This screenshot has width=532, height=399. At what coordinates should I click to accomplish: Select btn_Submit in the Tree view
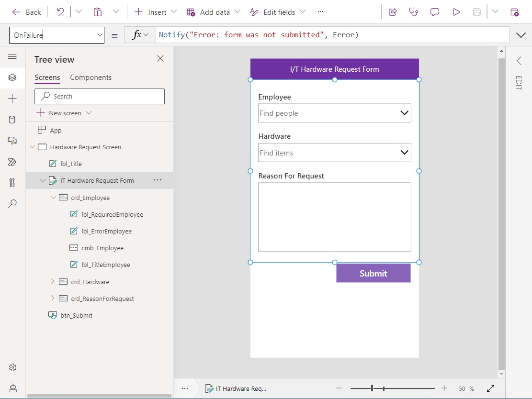coord(76,315)
